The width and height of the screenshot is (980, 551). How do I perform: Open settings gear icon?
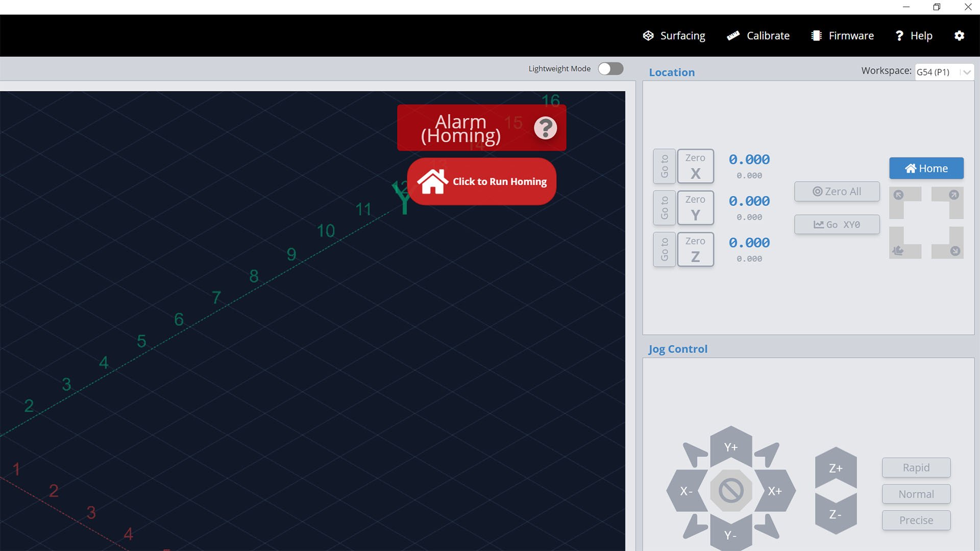959,36
